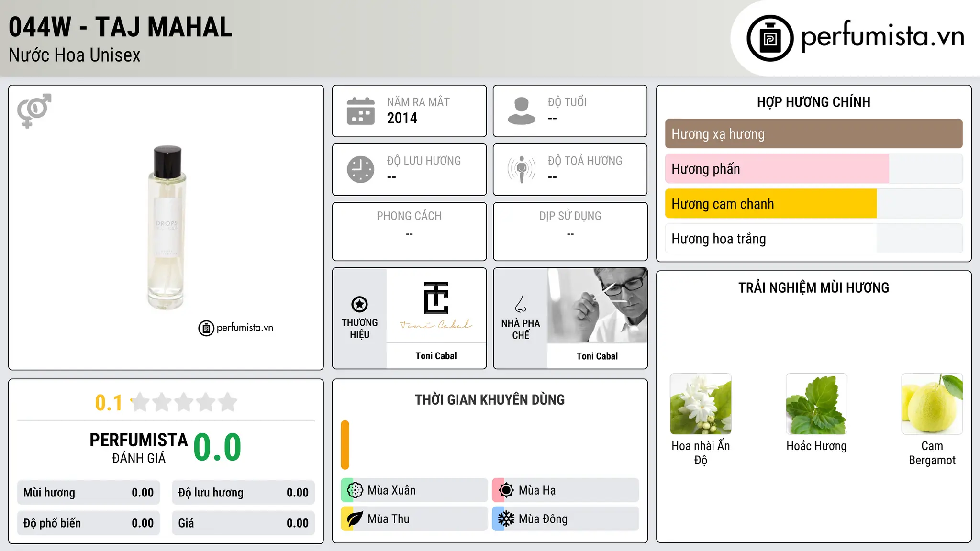Click the DỊP SỬ DỤNG label
The image size is (980, 551).
point(570,216)
